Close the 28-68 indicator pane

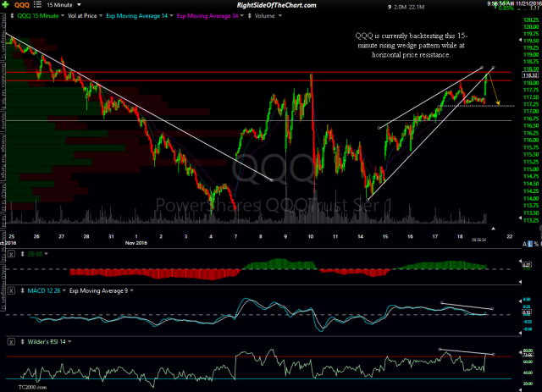coord(11,254)
